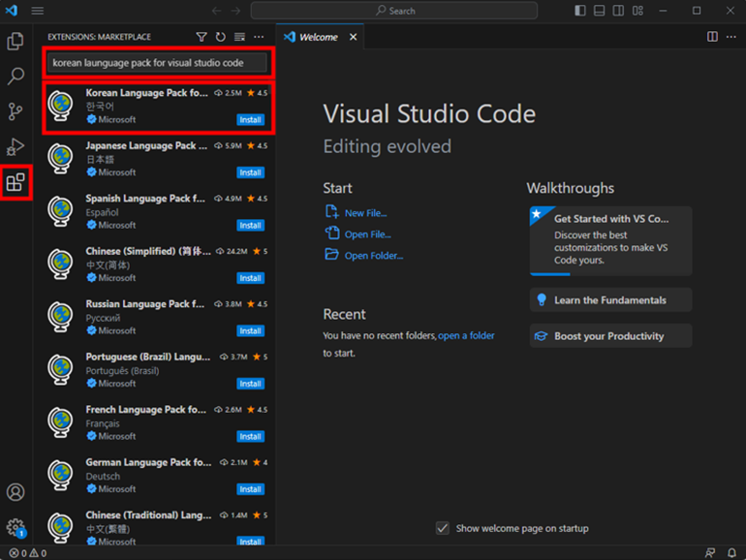746x560 pixels.
Task: Click the Russian Language Pack globe icon
Action: click(60, 317)
